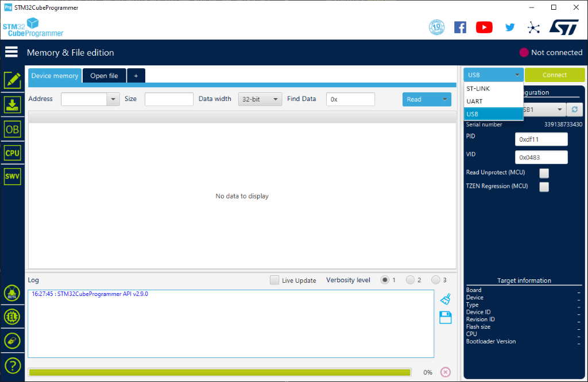Save the log with floppy icon
The width and height of the screenshot is (588, 382).
tap(445, 318)
